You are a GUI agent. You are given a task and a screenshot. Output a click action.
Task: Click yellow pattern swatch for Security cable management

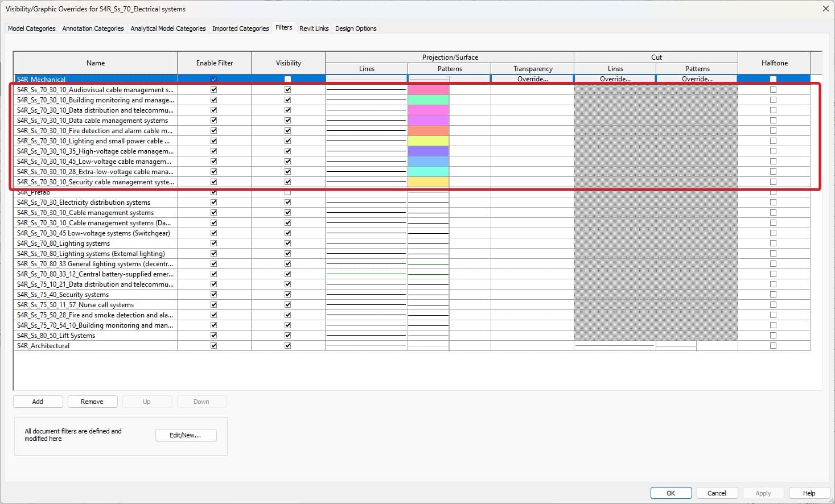428,182
